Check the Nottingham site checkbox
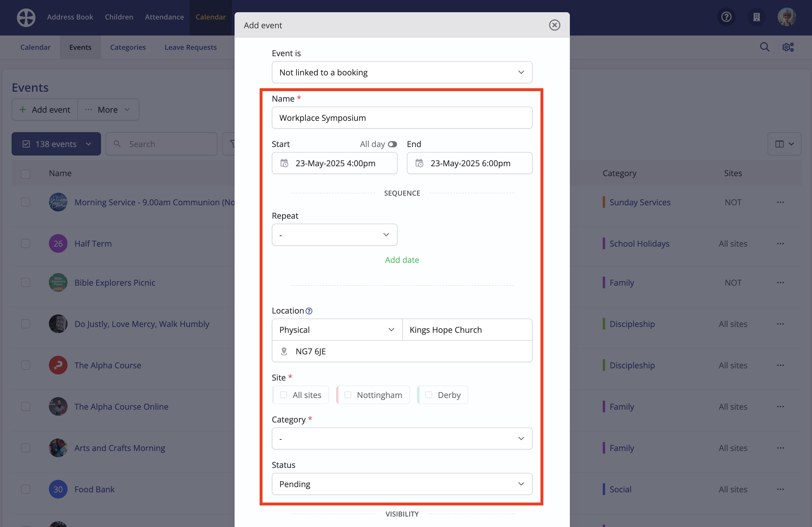812x527 pixels. 348,395
